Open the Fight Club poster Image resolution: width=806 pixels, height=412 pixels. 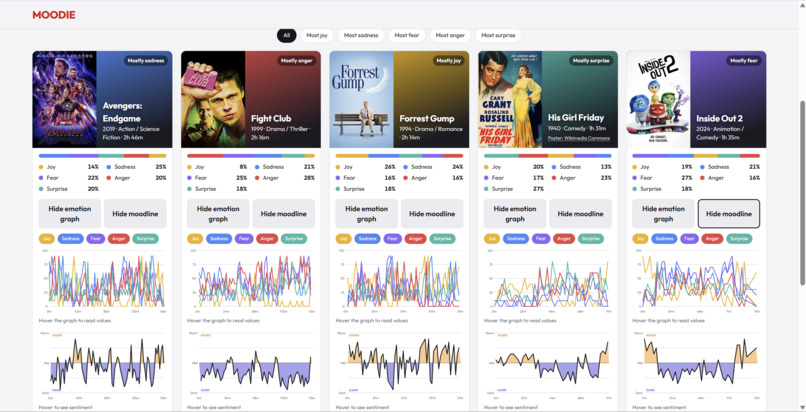pyautogui.click(x=213, y=99)
